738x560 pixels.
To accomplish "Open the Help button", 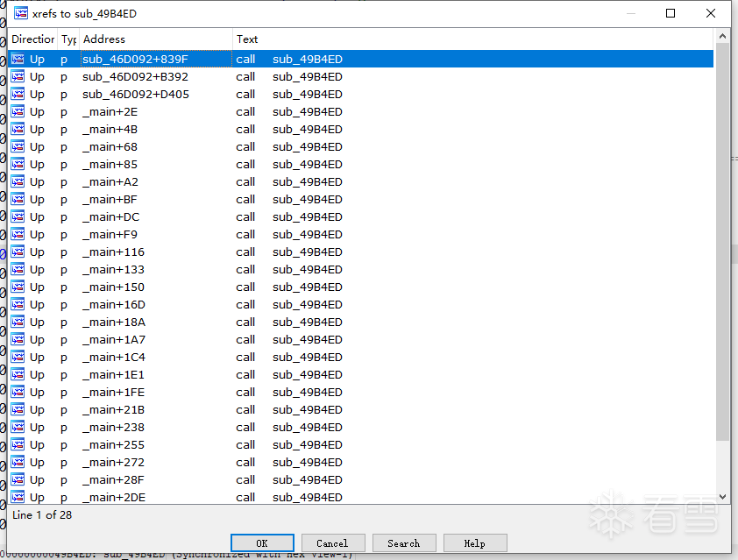I will (x=475, y=543).
